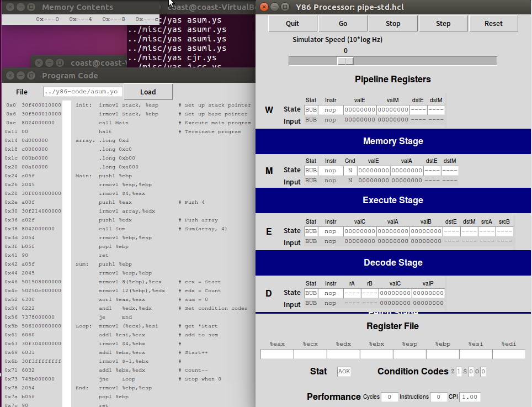Click the M stage valA state field
Viewport: 532px width, 407px height.
click(x=407, y=171)
